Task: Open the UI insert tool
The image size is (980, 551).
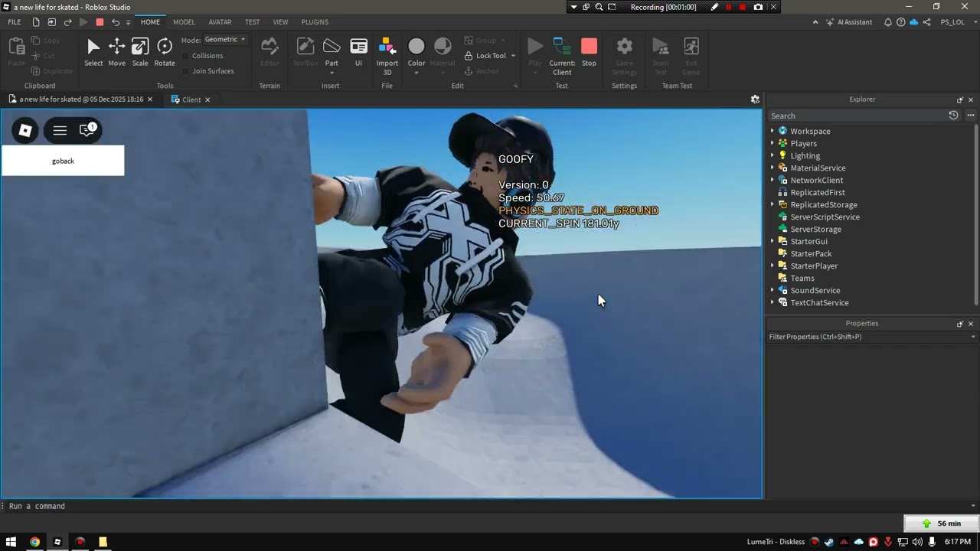Action: coord(358,53)
